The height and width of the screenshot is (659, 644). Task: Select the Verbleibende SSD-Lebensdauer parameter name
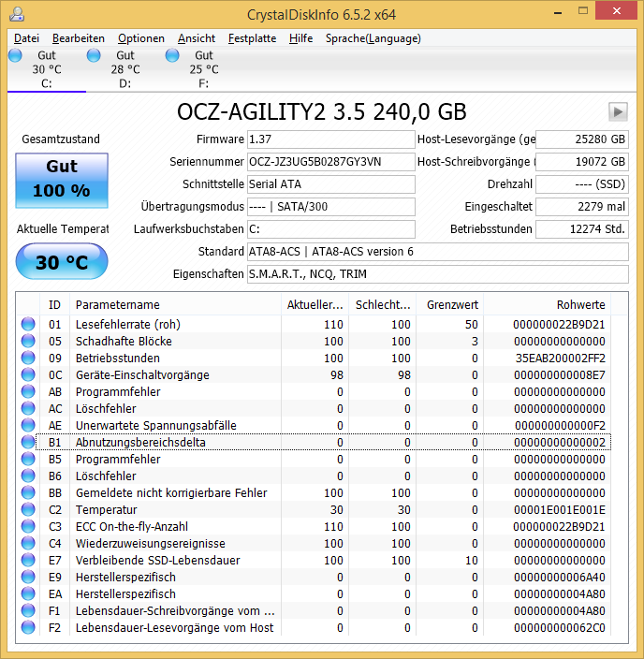[x=157, y=560]
